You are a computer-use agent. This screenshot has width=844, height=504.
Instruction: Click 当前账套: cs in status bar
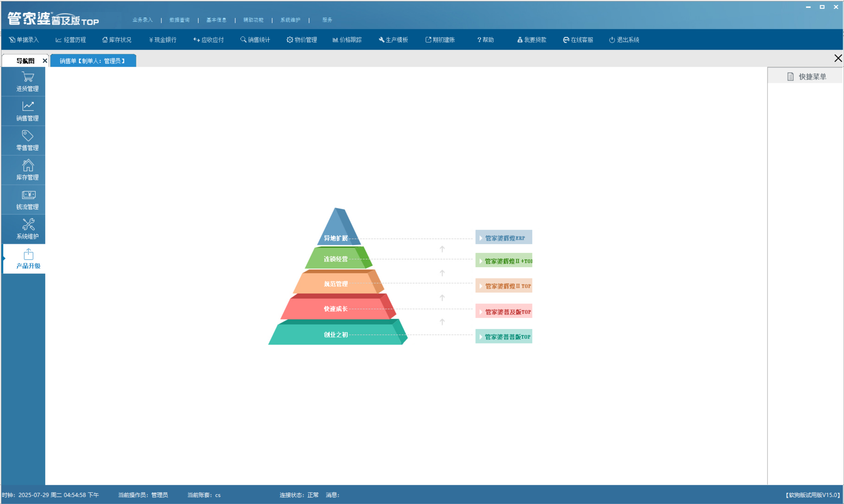[x=204, y=495]
